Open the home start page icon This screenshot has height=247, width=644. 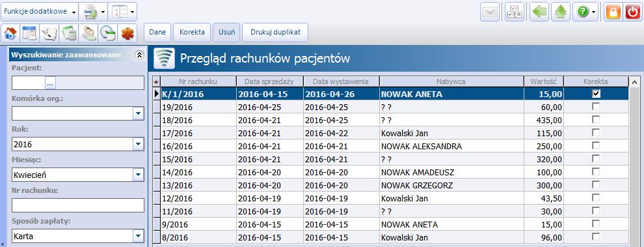pos(10,33)
